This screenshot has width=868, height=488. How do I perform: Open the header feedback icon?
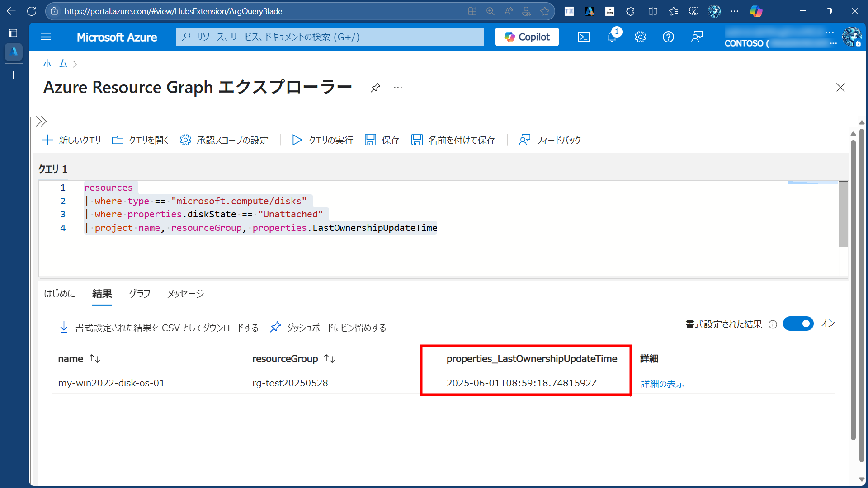(x=697, y=37)
